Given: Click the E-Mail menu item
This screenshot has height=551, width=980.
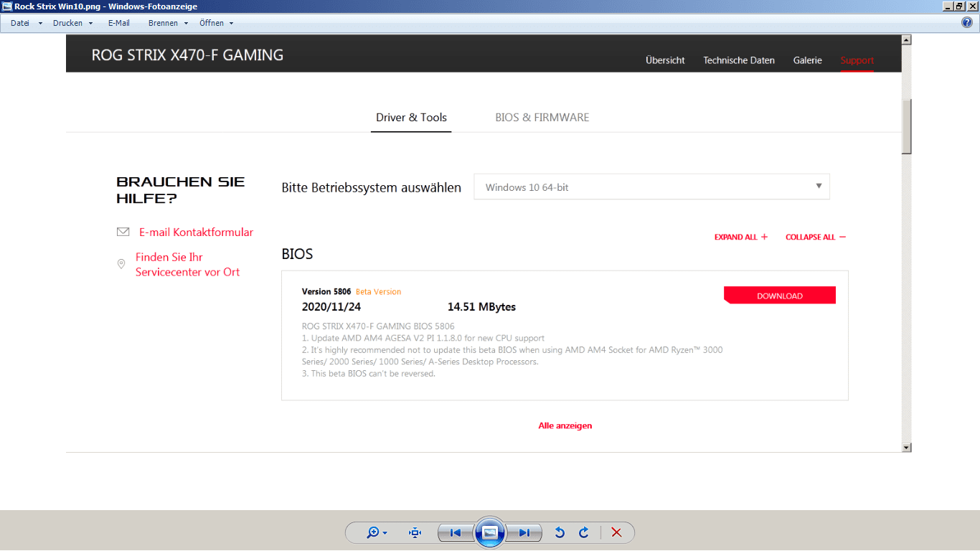Looking at the screenshot, I should point(119,23).
